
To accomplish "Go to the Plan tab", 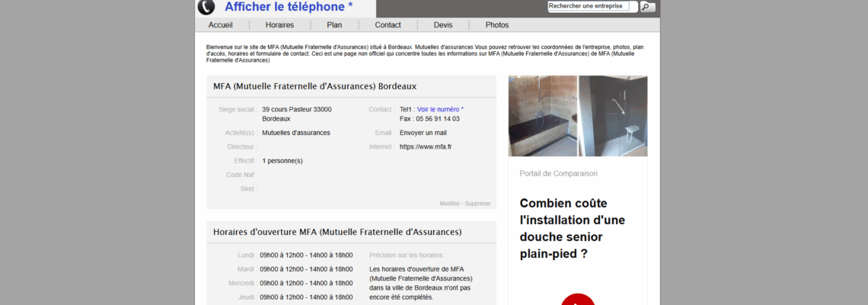I will pyautogui.click(x=334, y=24).
